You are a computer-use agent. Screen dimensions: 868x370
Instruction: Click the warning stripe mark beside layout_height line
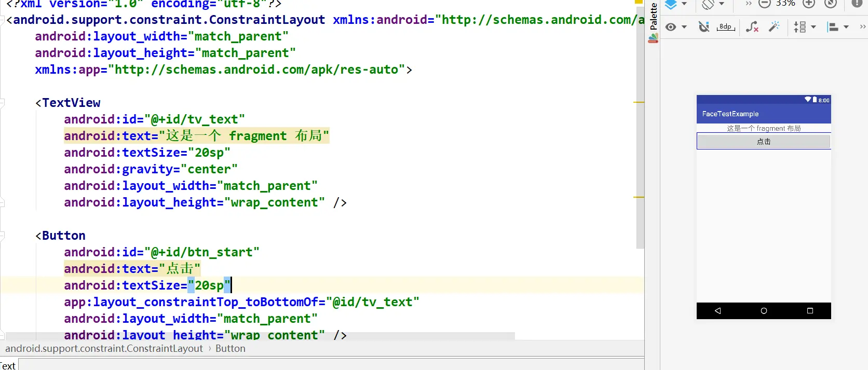639,197
